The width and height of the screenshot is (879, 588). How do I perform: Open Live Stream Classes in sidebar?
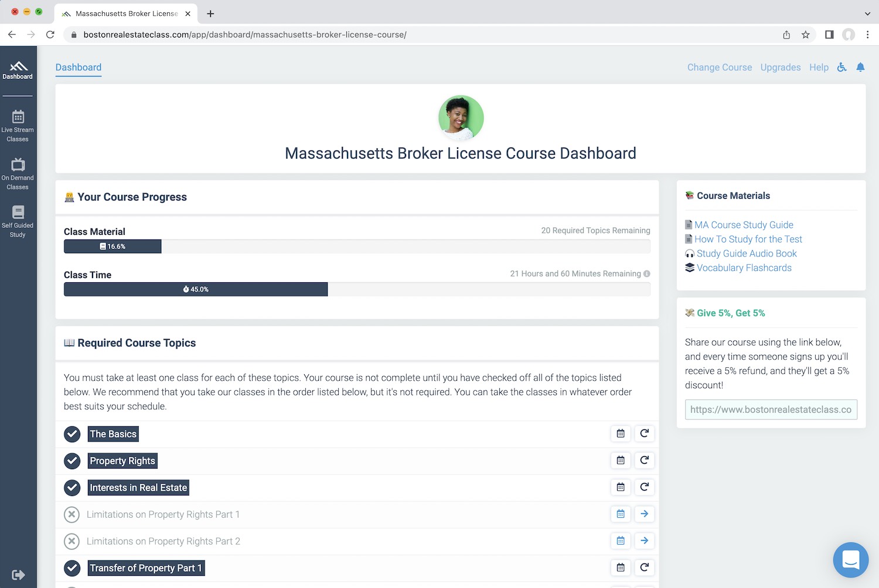[x=18, y=126]
